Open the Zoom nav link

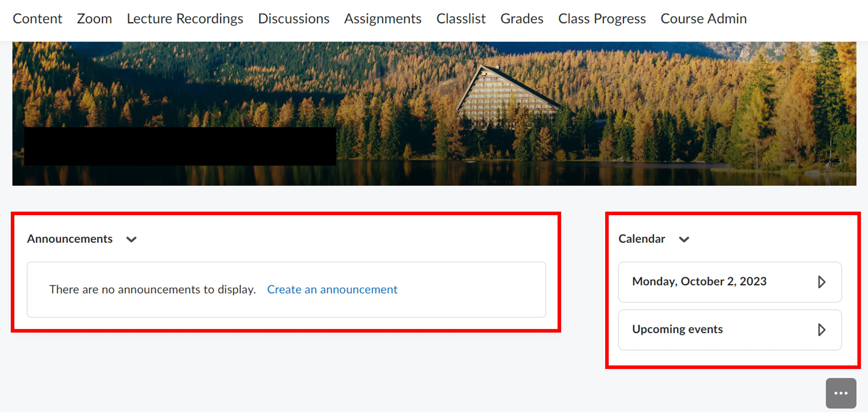pyautogui.click(x=94, y=19)
